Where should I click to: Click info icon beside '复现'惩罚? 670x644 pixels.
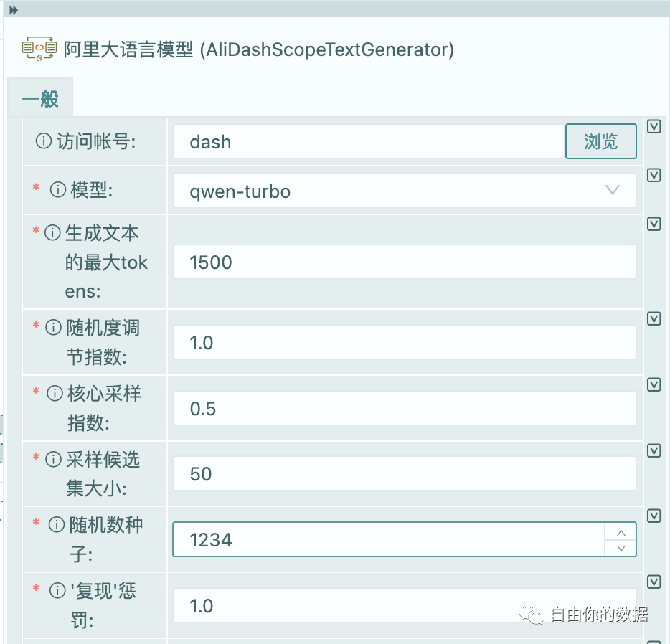pyautogui.click(x=57, y=591)
